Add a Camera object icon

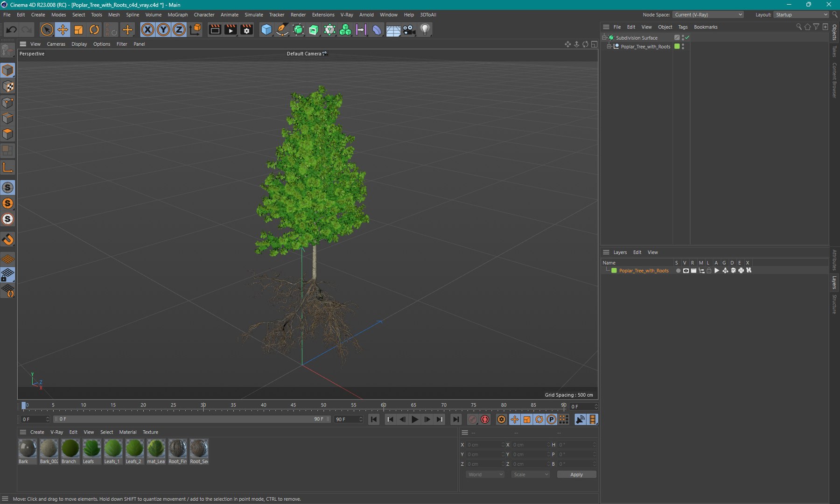tap(409, 30)
